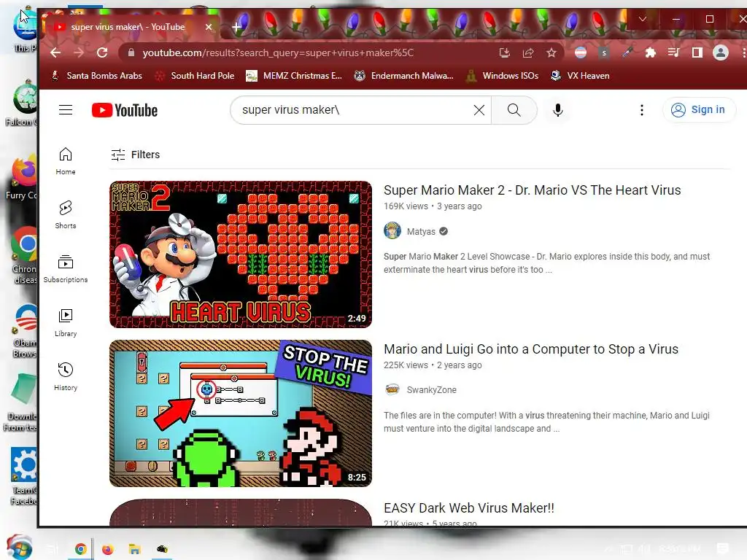Click the Sign in button
Image resolution: width=747 pixels, height=560 pixels.
pos(699,110)
